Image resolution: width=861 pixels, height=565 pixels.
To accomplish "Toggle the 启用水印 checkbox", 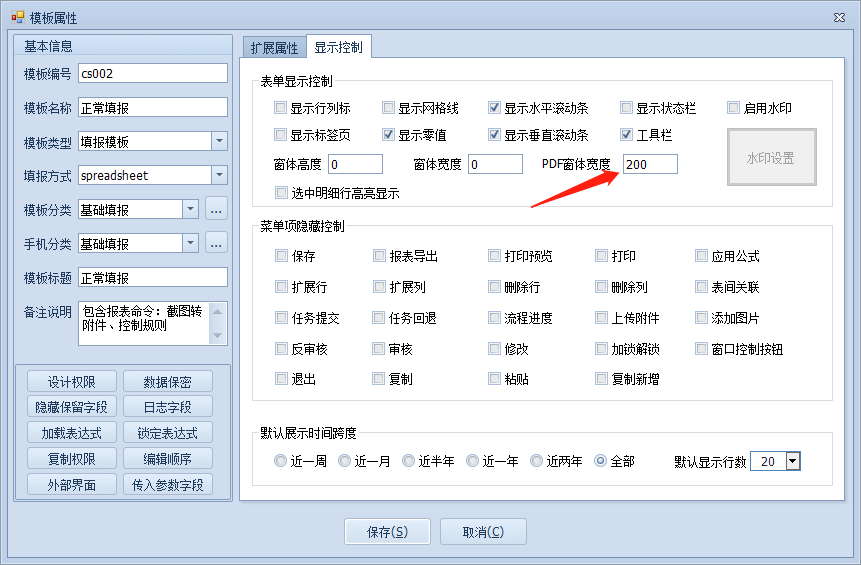I will coord(734,108).
